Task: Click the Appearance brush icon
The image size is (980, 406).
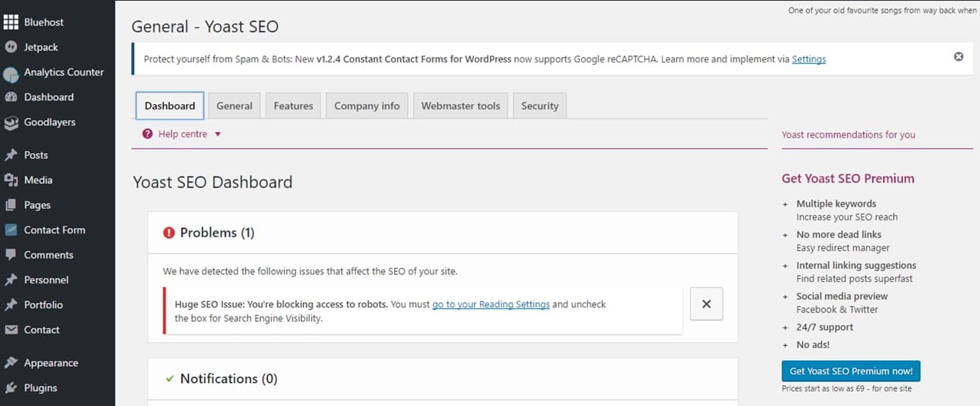Action: [11, 363]
